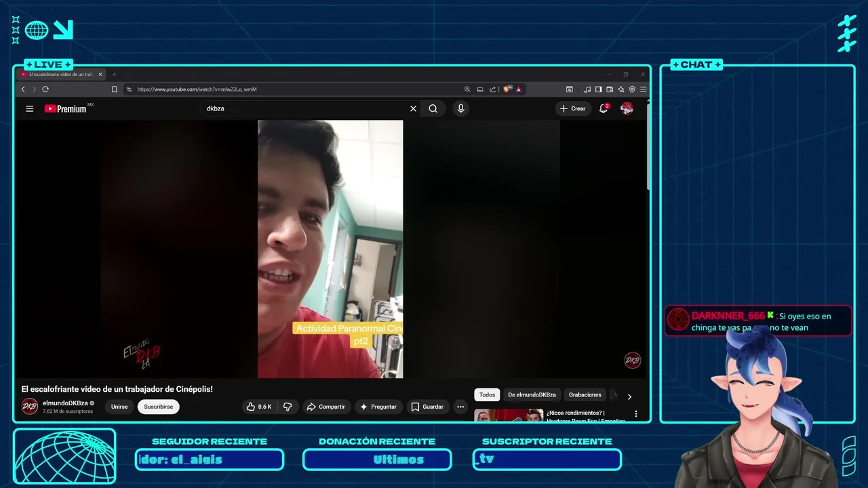Show next filter chips with arrow

[x=629, y=396]
